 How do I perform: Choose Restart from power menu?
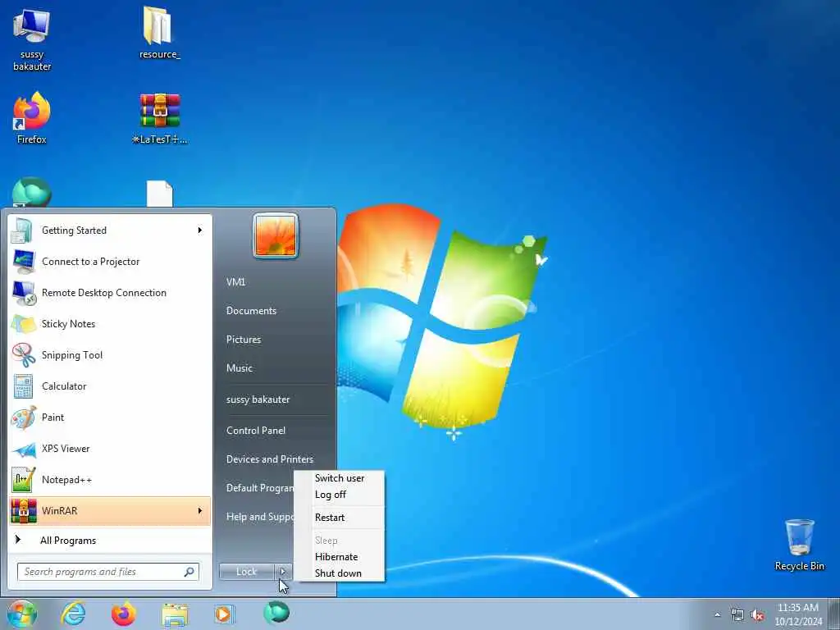tap(340, 518)
